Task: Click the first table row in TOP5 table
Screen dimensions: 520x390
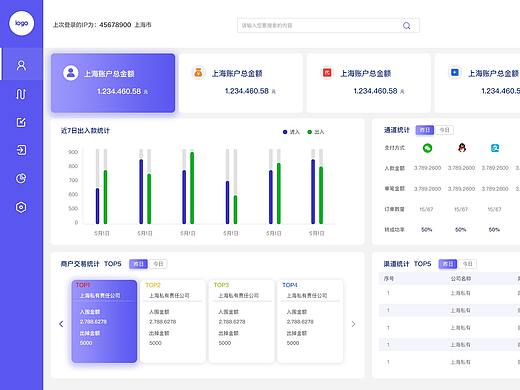Action: tap(449, 293)
